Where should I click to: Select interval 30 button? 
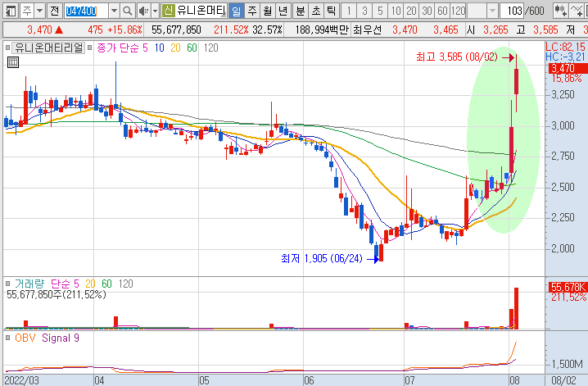pos(427,11)
